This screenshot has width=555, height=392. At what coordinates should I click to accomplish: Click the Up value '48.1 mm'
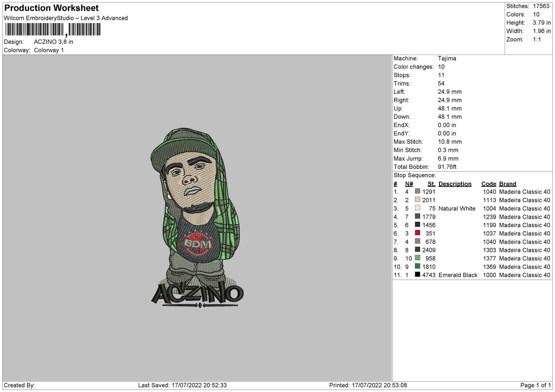450,108
